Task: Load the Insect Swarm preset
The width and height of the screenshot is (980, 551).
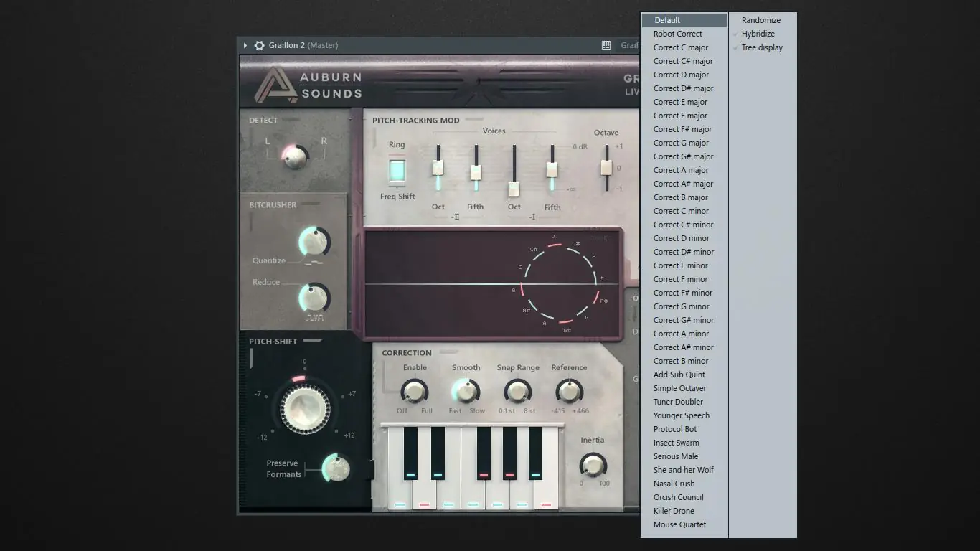Action: [684, 443]
